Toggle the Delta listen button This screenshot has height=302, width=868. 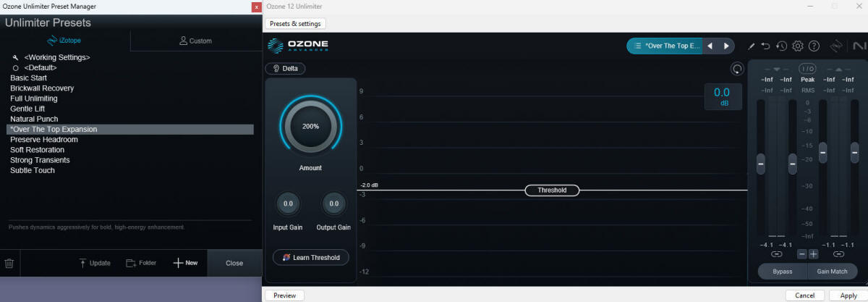coord(285,69)
